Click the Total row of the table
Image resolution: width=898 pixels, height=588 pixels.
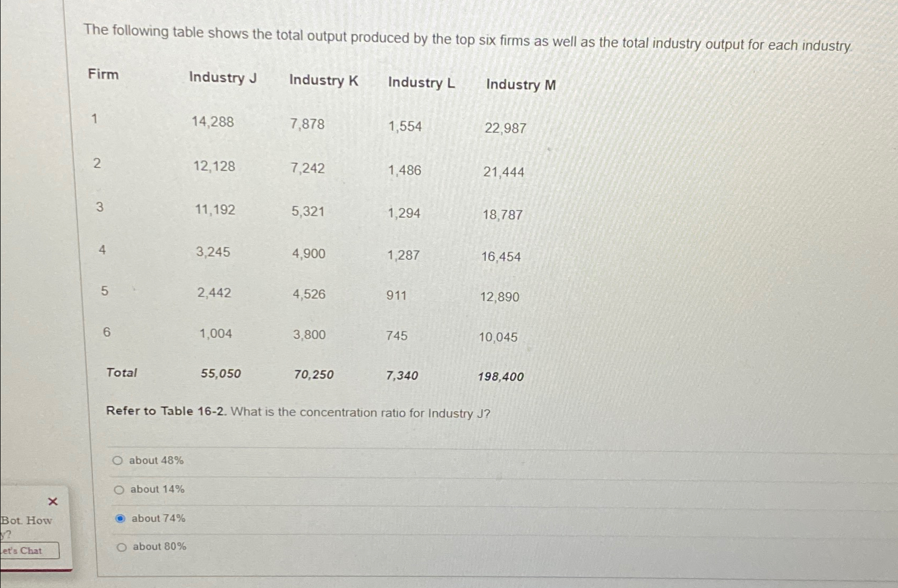tap(122, 373)
